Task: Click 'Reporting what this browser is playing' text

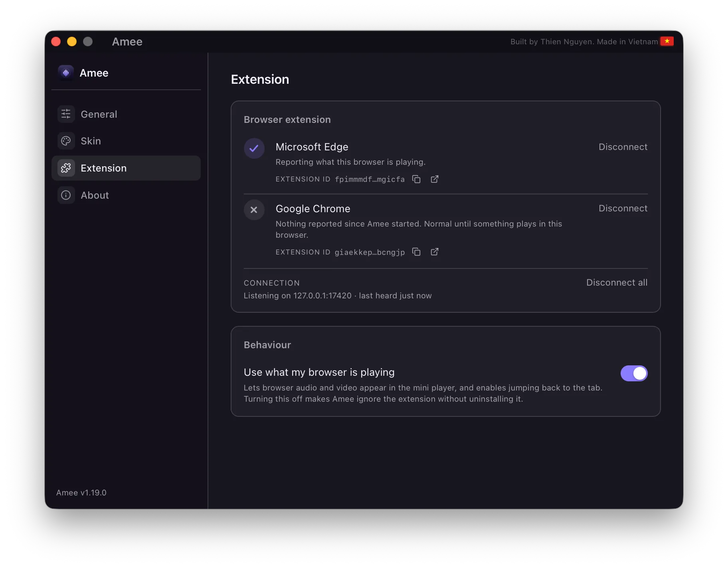Action: click(x=350, y=162)
